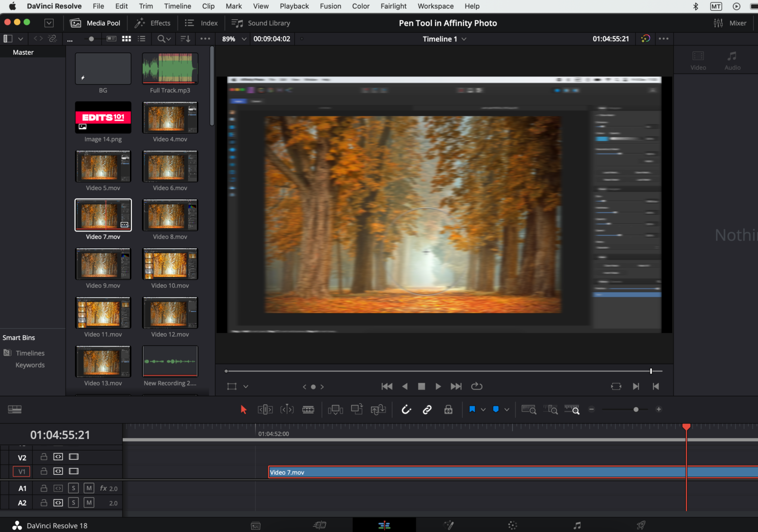This screenshot has width=758, height=532.
Task: Expand the viewer transform overlay dropdown
Action: pyautogui.click(x=246, y=387)
